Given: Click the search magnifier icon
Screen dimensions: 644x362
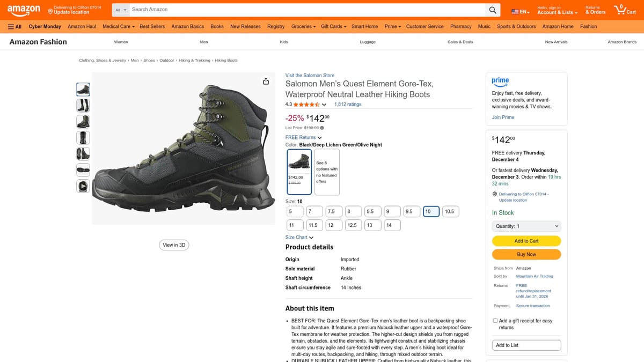Looking at the screenshot, I should pyautogui.click(x=493, y=9).
